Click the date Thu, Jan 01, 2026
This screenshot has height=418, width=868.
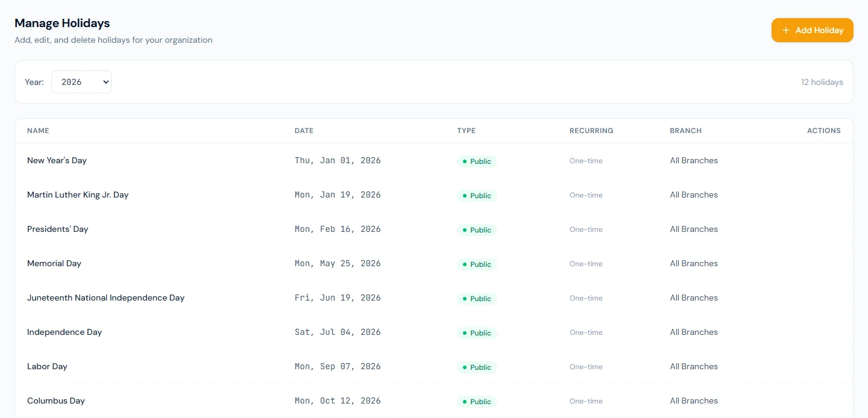(338, 160)
